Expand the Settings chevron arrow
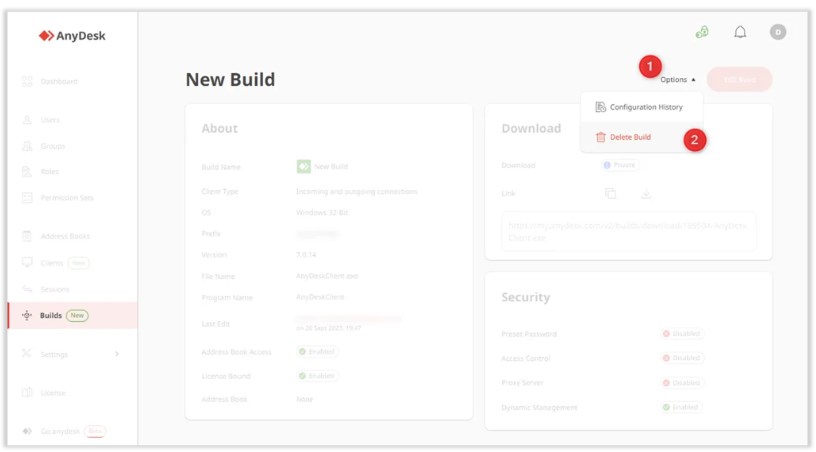Screen dimensions: 816x452 point(117,354)
